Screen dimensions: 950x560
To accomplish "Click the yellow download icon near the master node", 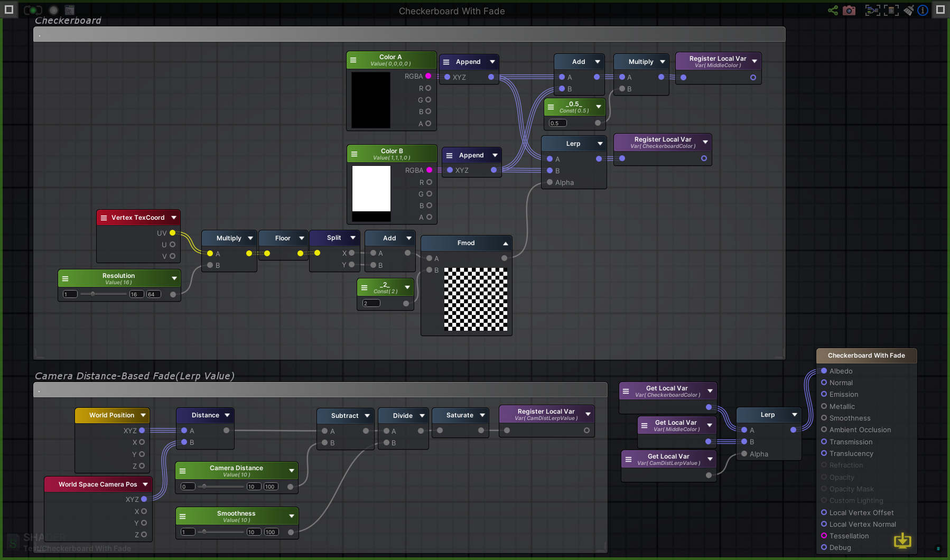I will coord(902,541).
